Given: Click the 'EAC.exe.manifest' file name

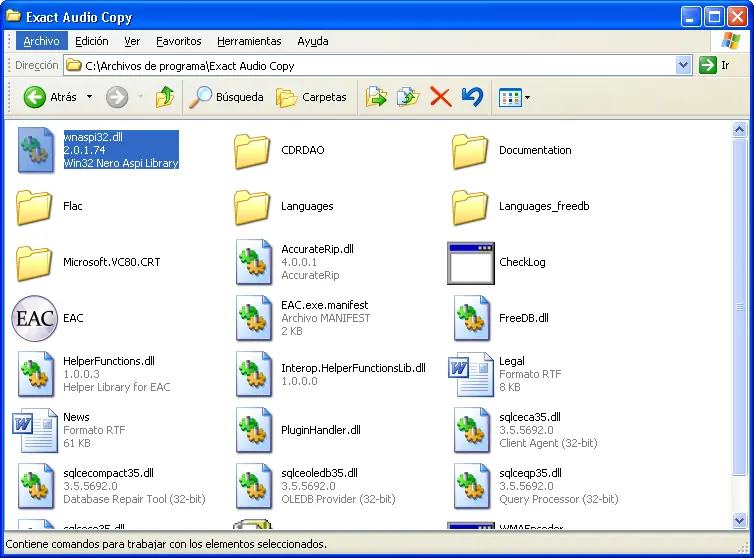Looking at the screenshot, I should pos(325,305).
